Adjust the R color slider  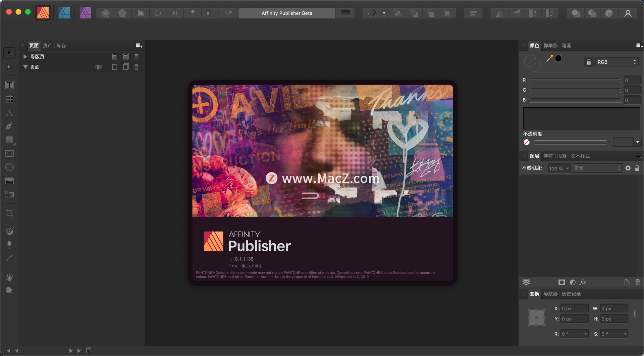pos(575,81)
